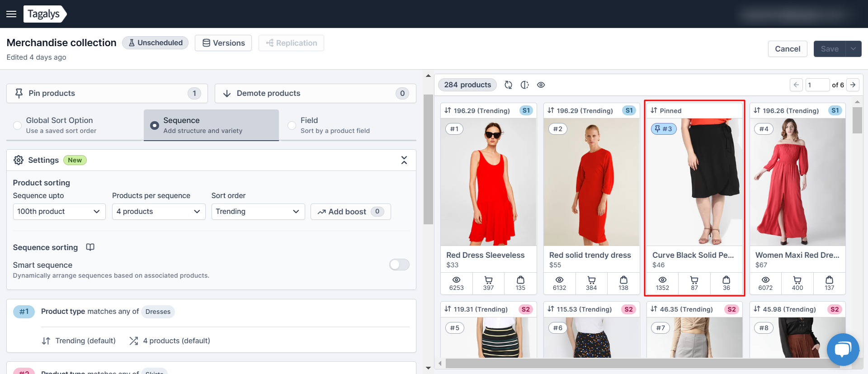
Task: Click the sort icon next to Trending (default)
Action: [46, 341]
